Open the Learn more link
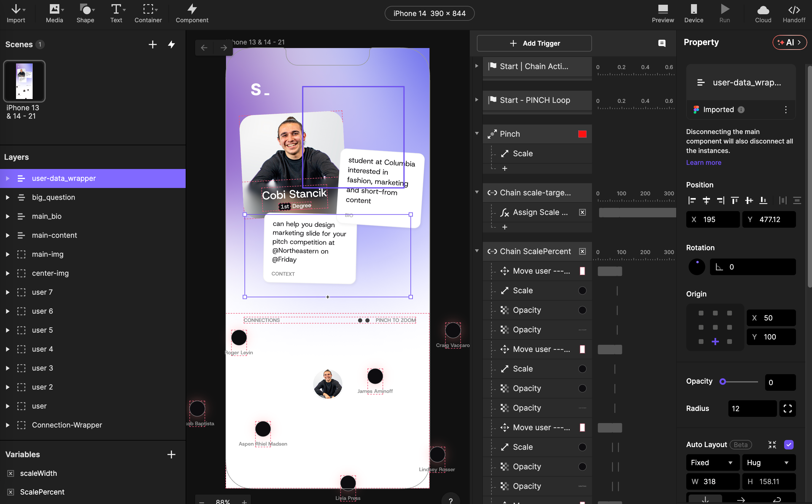 click(703, 162)
